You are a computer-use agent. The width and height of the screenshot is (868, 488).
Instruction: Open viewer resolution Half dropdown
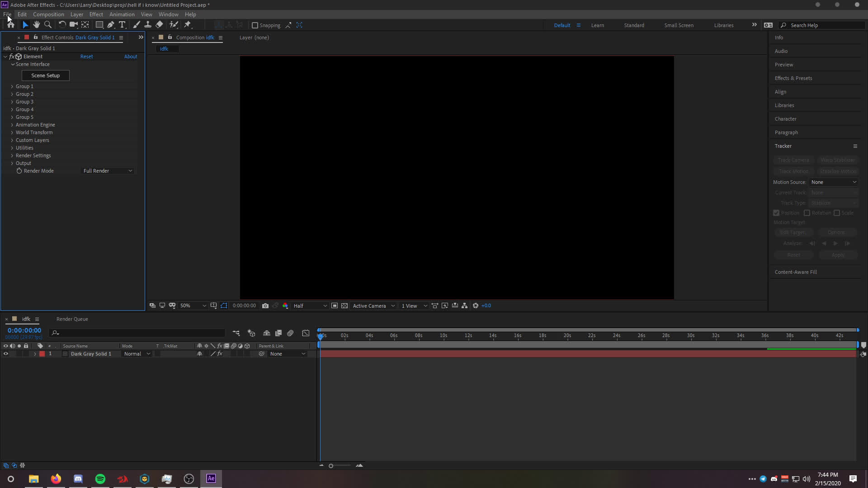pyautogui.click(x=310, y=306)
